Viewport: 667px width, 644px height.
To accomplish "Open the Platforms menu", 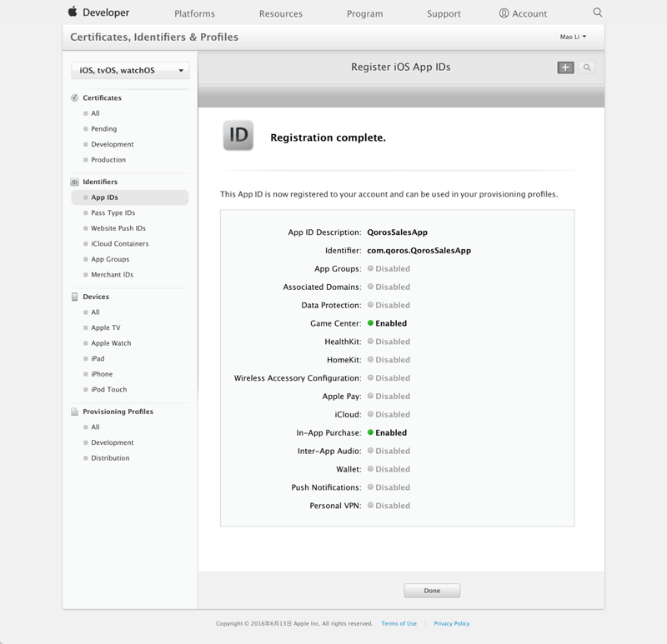I will click(x=194, y=13).
